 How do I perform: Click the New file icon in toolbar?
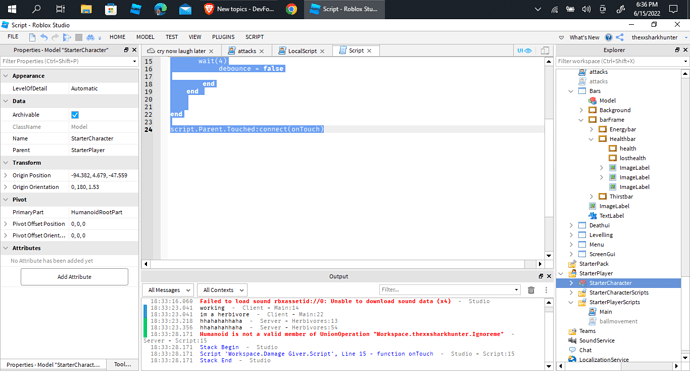pyautogui.click(x=32, y=37)
